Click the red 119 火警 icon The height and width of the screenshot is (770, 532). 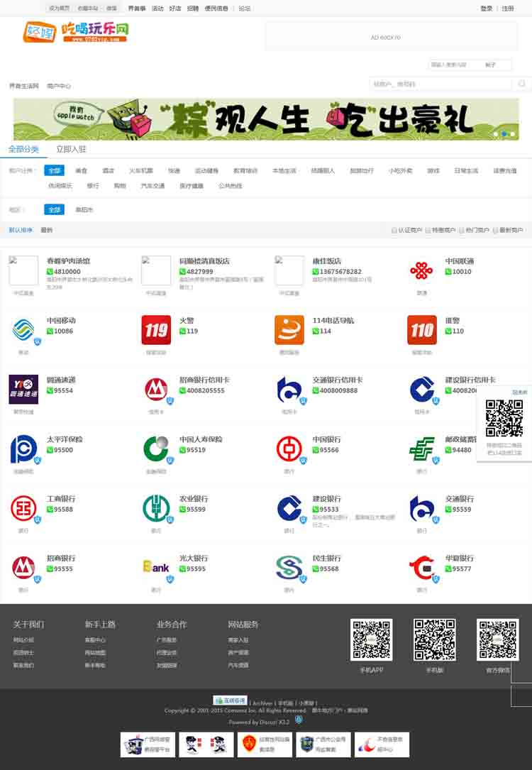tap(156, 330)
